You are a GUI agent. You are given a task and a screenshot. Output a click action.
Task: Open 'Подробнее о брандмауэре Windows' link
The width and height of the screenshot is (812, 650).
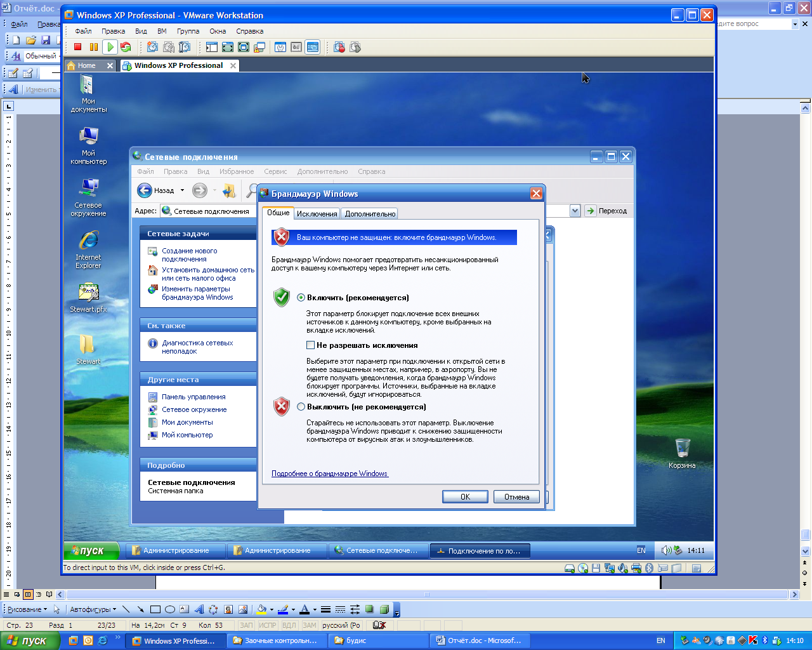[x=330, y=474]
